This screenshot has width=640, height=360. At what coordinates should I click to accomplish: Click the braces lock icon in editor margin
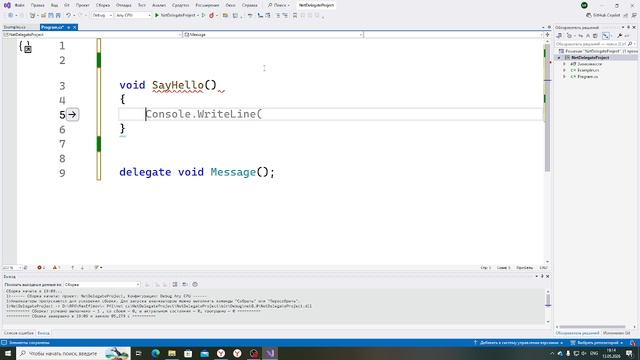25,47
